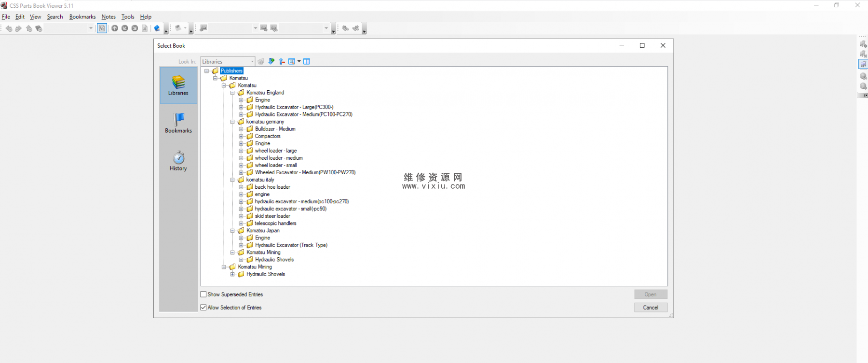868x363 pixels.
Task: Open the Tools menu
Action: 128,17
